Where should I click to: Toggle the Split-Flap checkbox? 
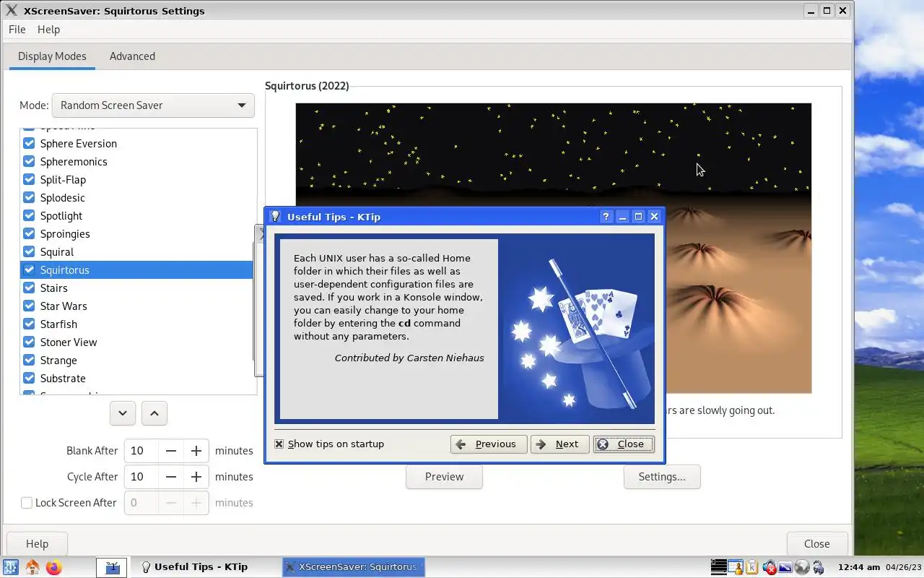click(29, 179)
